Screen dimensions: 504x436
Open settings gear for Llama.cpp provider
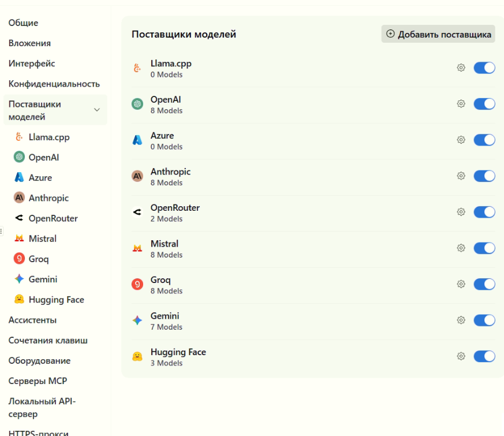point(461,68)
